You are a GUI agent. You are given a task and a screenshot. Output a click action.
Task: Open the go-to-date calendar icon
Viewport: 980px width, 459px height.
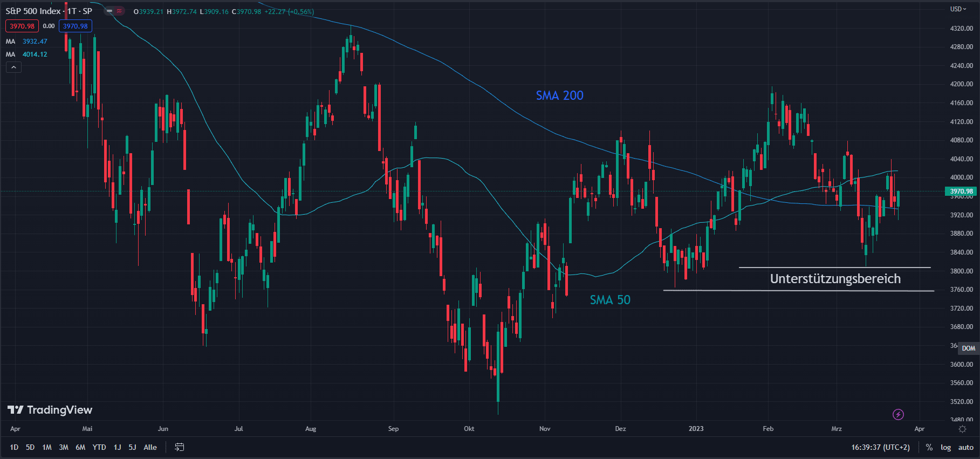[180, 447]
